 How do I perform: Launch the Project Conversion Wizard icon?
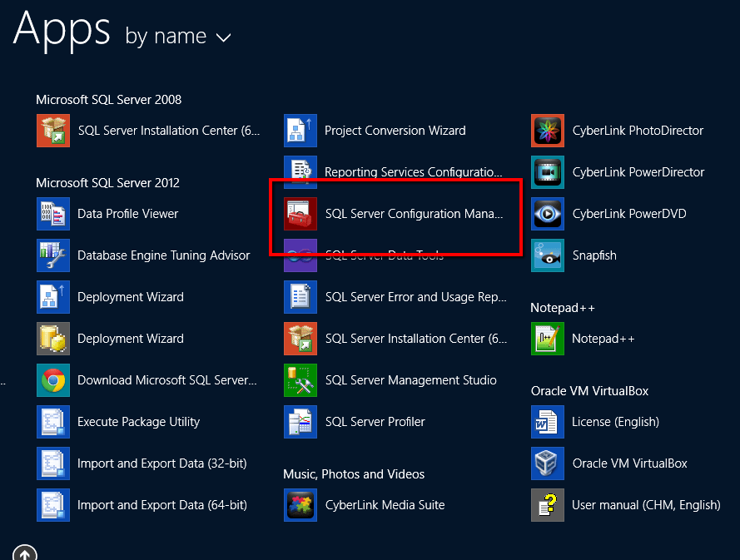[x=300, y=131]
